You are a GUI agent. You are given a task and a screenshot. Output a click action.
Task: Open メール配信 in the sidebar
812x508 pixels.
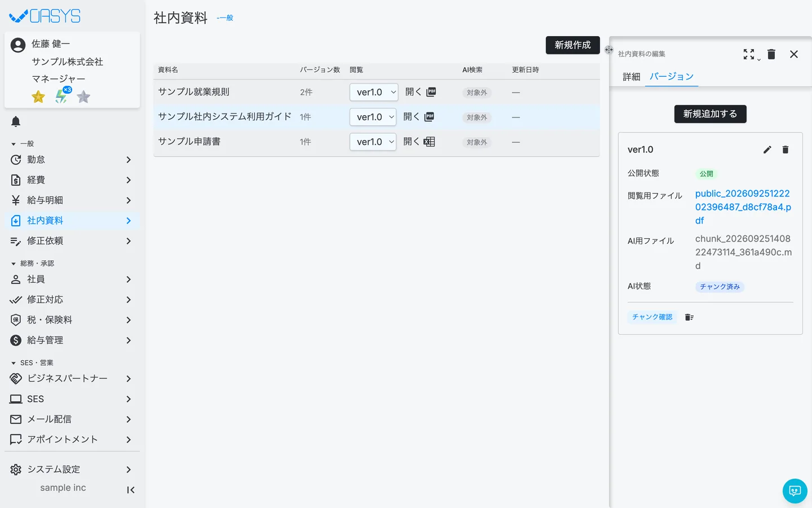click(72, 419)
